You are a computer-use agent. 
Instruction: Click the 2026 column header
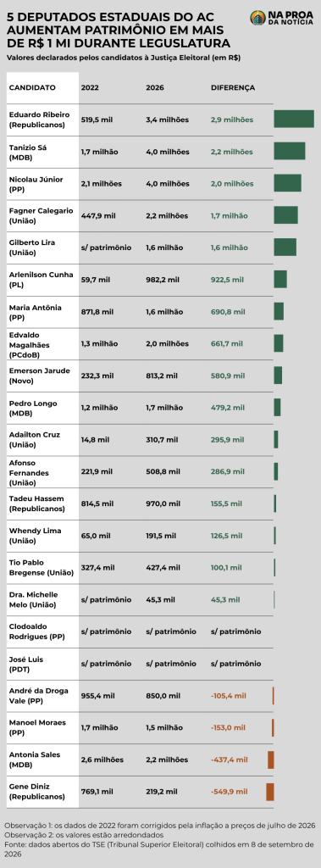click(x=155, y=87)
